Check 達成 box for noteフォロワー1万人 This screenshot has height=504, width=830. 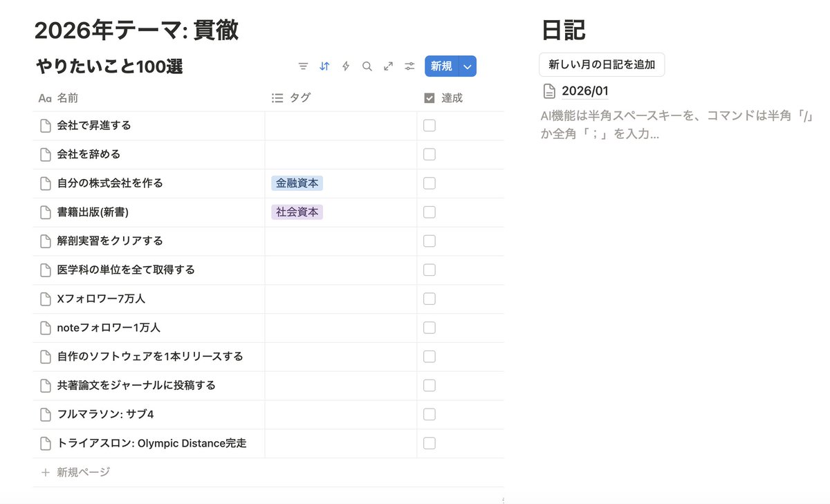[430, 328]
